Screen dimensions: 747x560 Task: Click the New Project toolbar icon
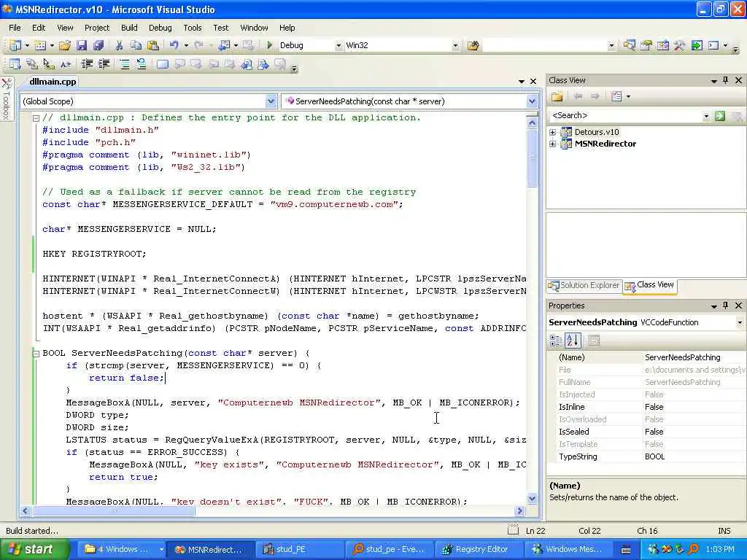pos(16,45)
